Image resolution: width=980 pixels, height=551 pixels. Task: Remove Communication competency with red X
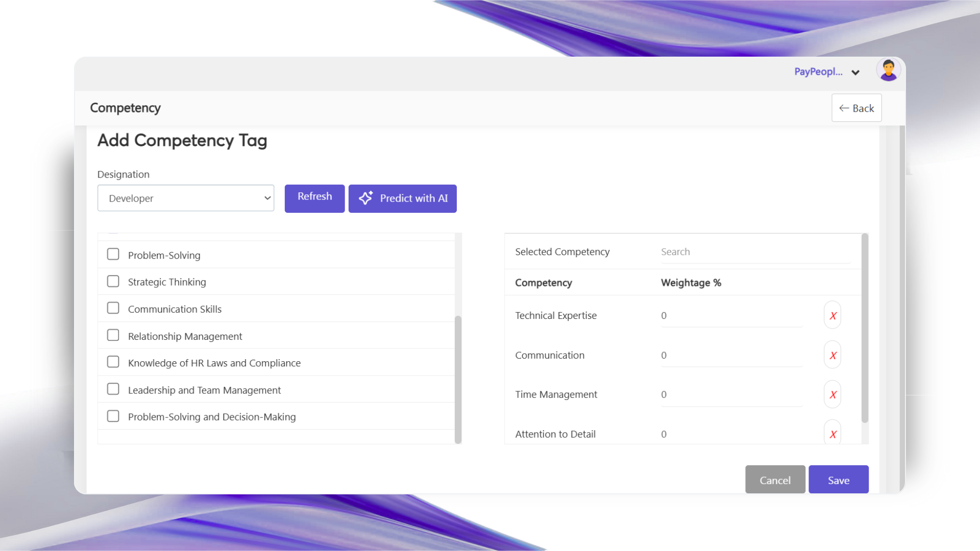(x=832, y=356)
